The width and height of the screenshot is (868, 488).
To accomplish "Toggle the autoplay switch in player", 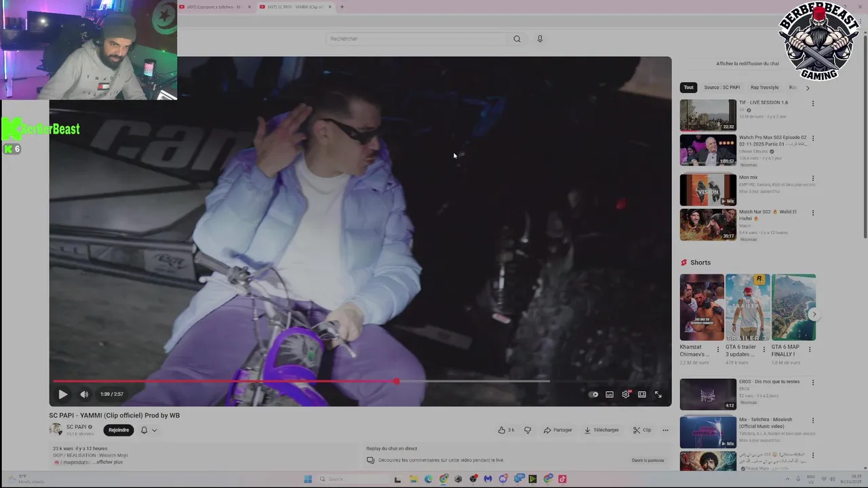I will coord(594,394).
